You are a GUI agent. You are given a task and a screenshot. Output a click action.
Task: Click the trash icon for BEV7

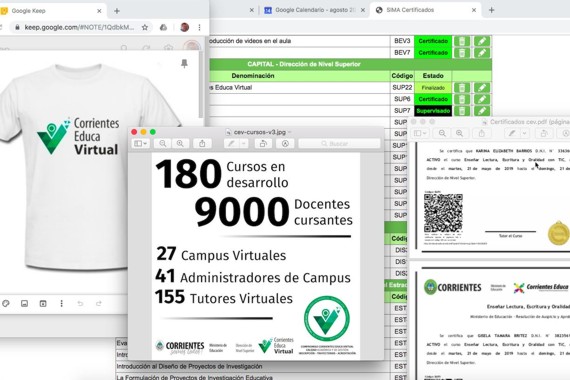coord(462,53)
